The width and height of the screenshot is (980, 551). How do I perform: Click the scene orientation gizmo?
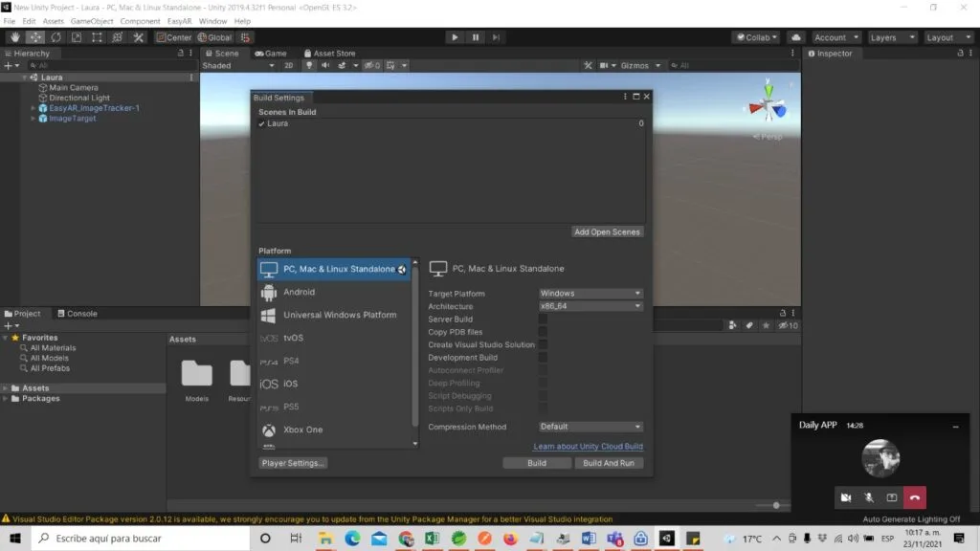[x=768, y=107]
